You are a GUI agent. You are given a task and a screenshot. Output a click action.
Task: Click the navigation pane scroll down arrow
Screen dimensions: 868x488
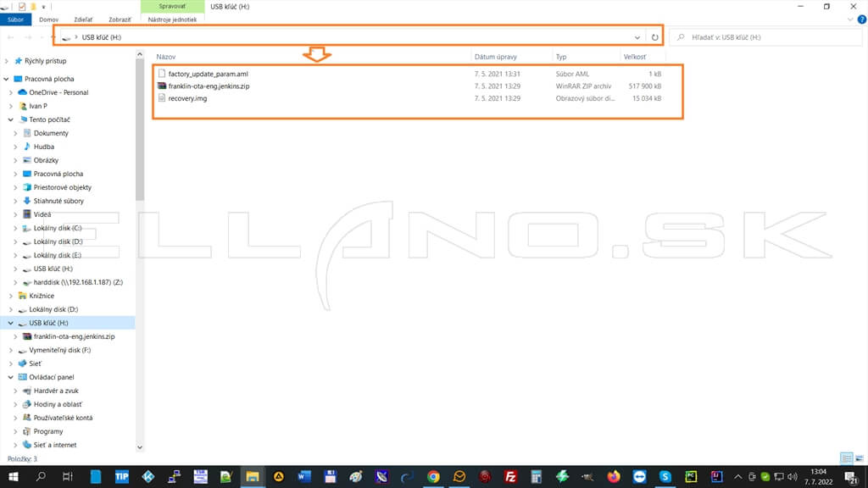click(140, 447)
